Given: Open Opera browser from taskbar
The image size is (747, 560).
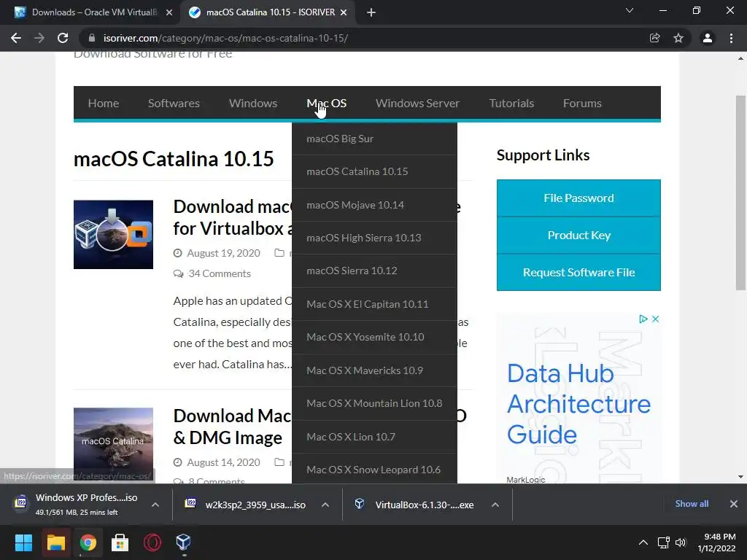Looking at the screenshot, I should [152, 542].
